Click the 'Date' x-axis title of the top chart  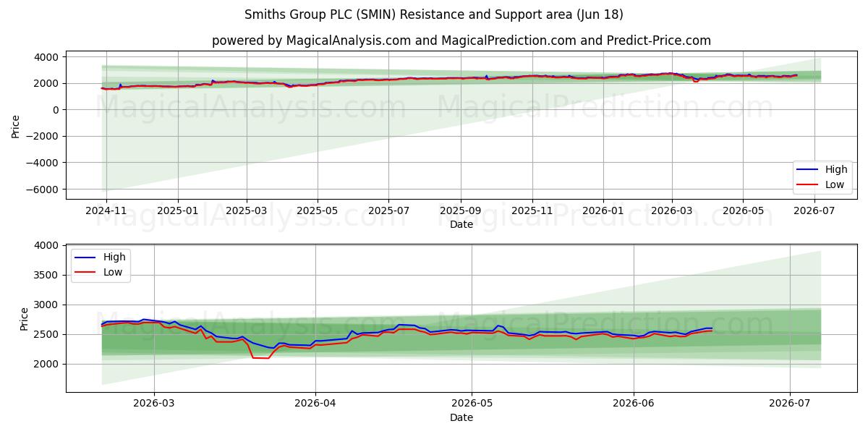461,224
